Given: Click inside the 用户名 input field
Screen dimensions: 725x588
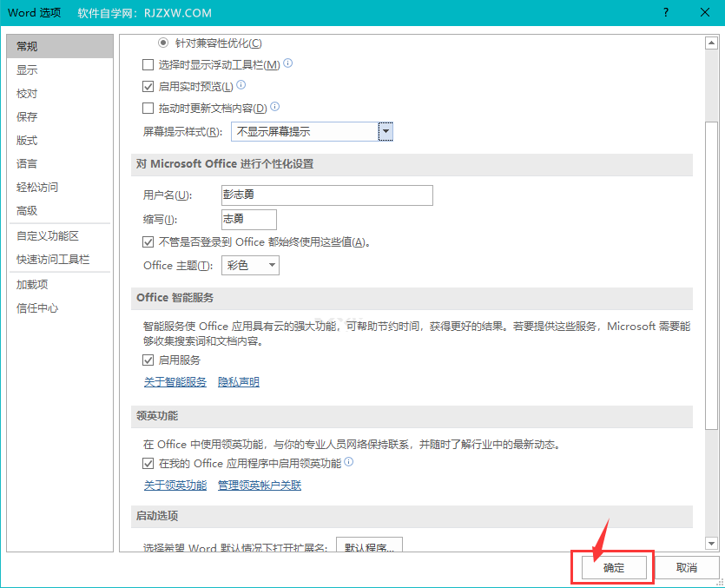Looking at the screenshot, I should pyautogui.click(x=326, y=195).
